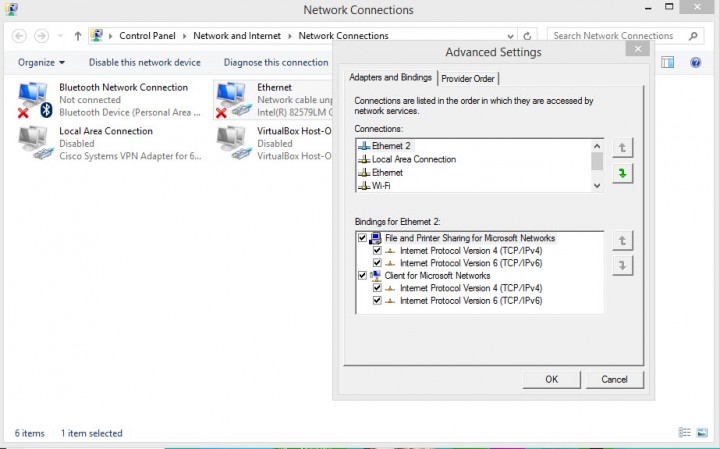720x449 pixels.
Task: Click Connections list scrollbar up arrow
Action: pos(597,146)
